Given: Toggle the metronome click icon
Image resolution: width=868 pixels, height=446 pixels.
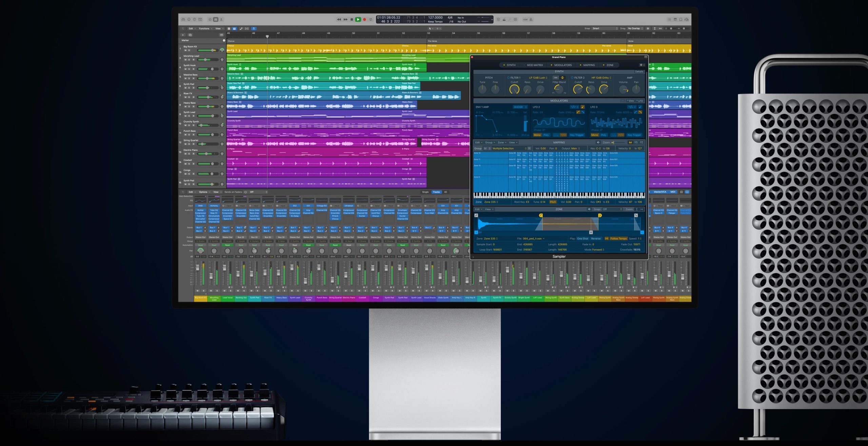Looking at the screenshot, I should pyautogui.click(x=531, y=19).
